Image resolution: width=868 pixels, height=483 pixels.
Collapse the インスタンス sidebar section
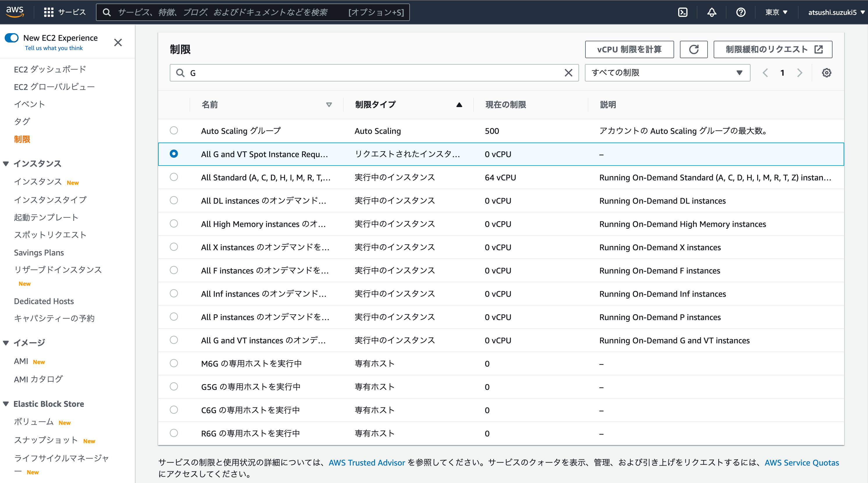click(6, 164)
